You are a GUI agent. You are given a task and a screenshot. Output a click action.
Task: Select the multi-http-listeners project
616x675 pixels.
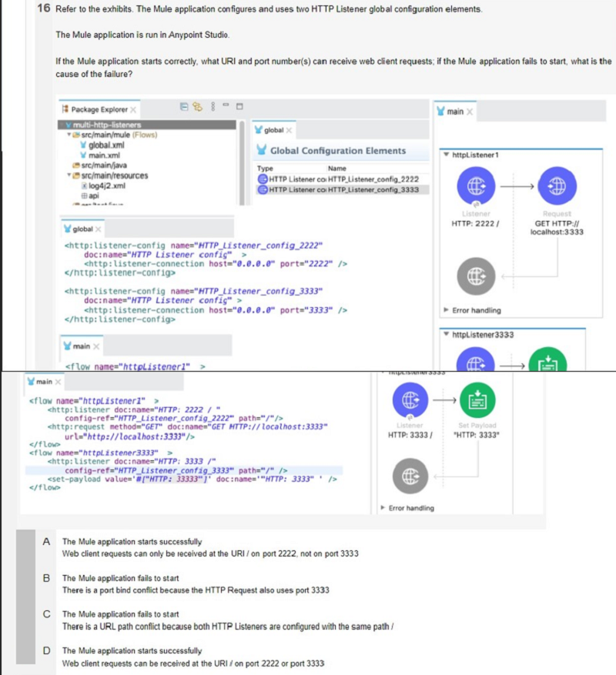tap(147, 125)
